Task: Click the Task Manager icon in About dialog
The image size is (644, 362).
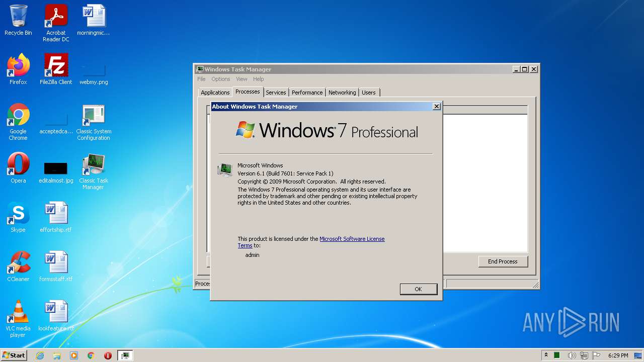Action: coord(224,169)
